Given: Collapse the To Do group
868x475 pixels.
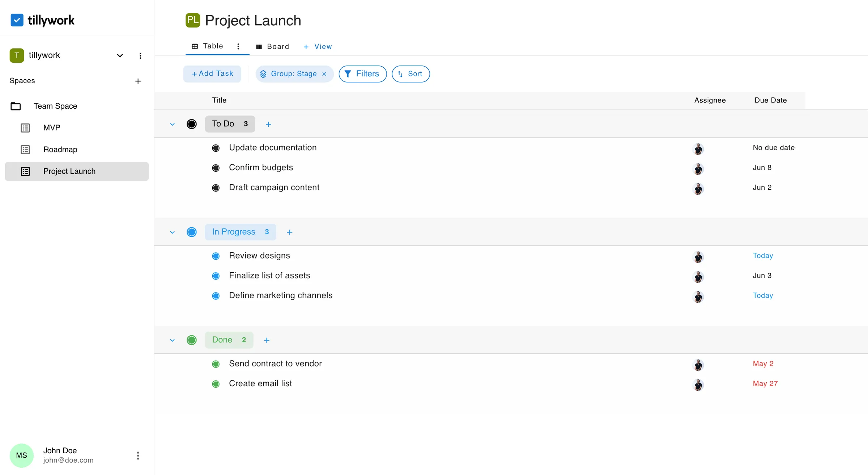Looking at the screenshot, I should point(172,124).
